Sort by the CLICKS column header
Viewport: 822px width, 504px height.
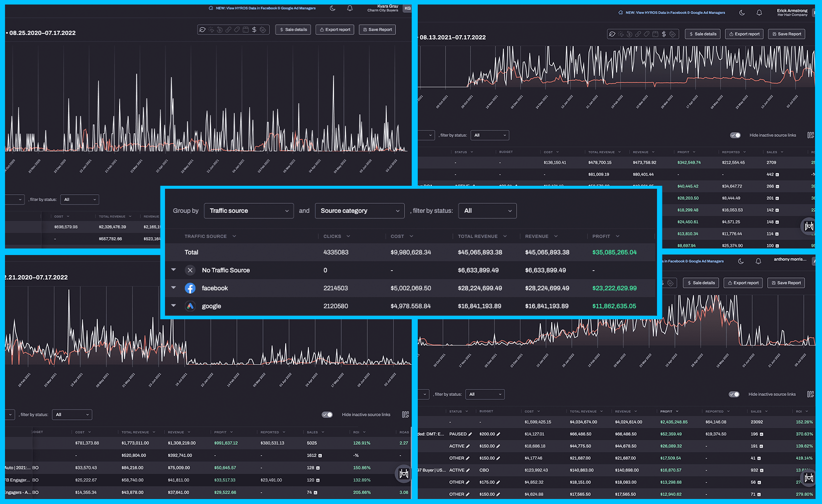[332, 237]
